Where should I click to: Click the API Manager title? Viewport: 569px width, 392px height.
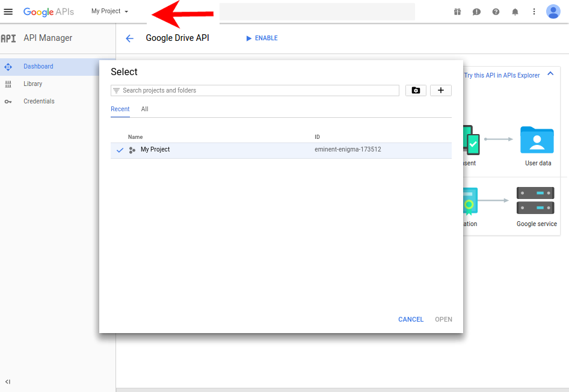pyautogui.click(x=48, y=38)
